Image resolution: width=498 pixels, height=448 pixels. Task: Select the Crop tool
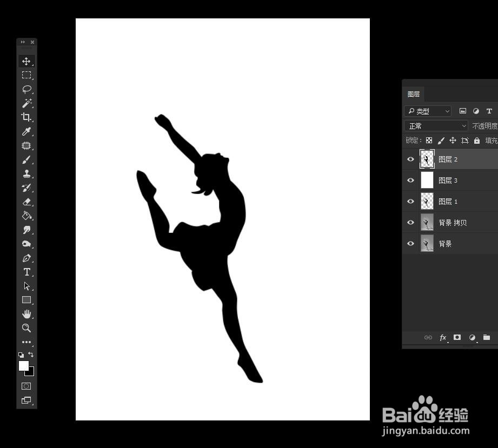[x=26, y=117]
